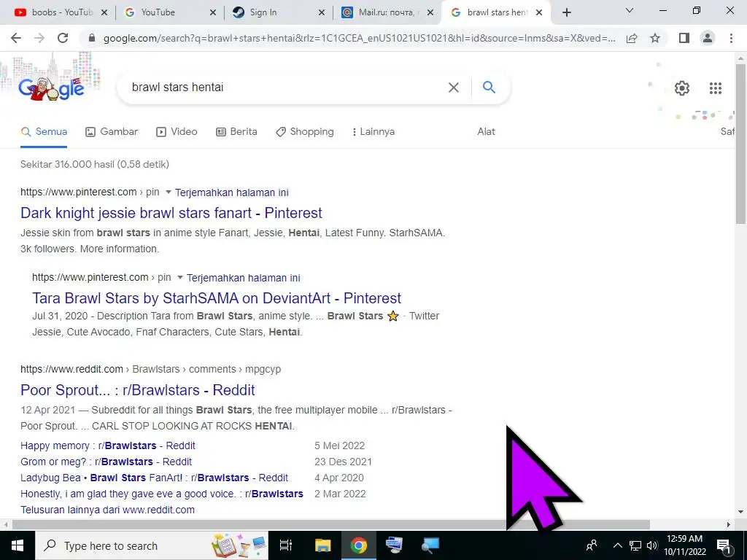
Task: Open the taskbar People icon
Action: (592, 545)
